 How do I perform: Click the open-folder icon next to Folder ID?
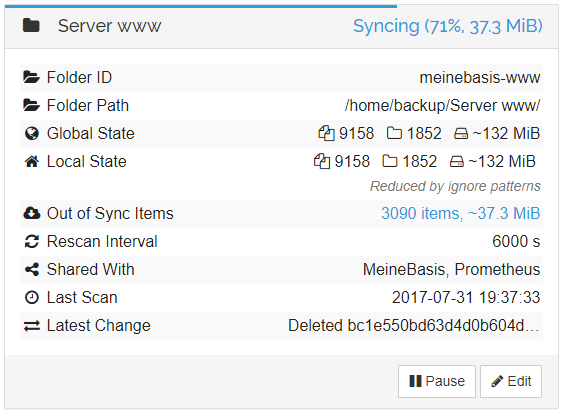[x=31, y=77]
